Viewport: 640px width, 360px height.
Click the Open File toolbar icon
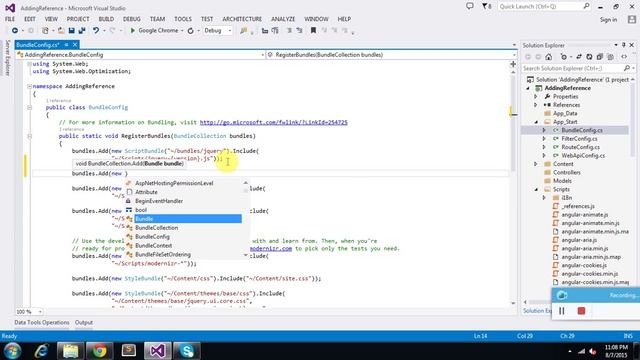click(61, 31)
